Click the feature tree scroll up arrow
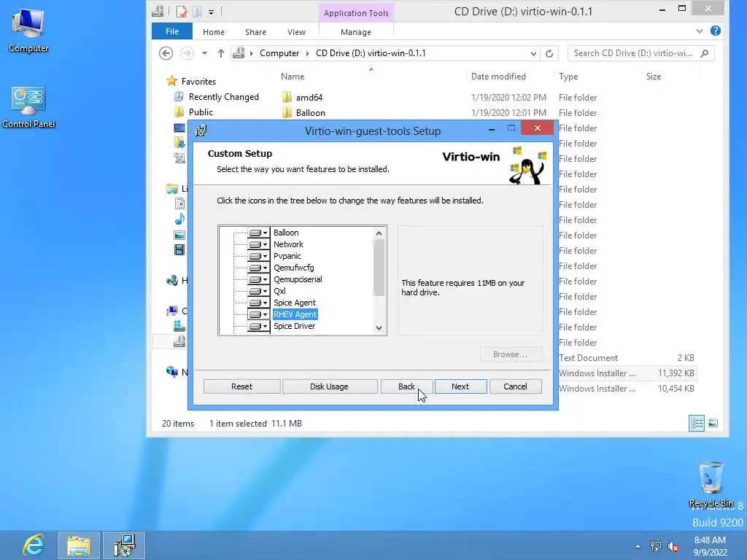The height and width of the screenshot is (560, 747). pos(379,233)
